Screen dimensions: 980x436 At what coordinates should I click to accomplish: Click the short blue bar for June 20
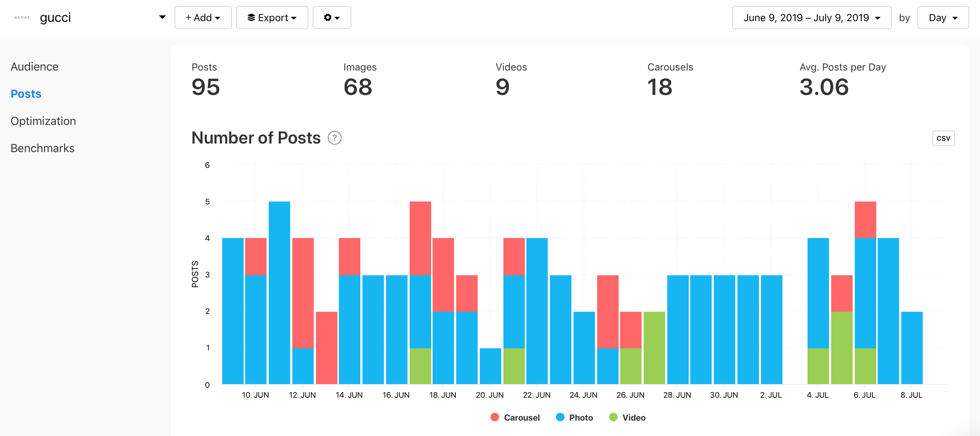(491, 366)
